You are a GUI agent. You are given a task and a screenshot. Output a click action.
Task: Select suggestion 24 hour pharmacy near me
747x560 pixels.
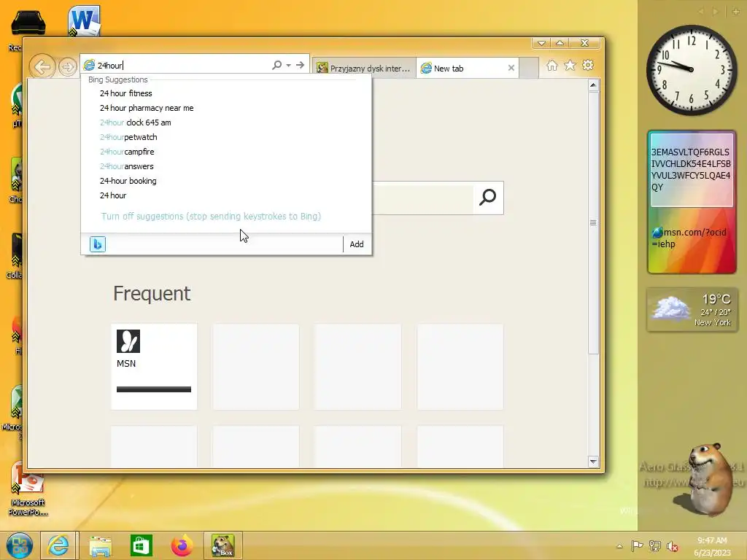click(x=226, y=108)
